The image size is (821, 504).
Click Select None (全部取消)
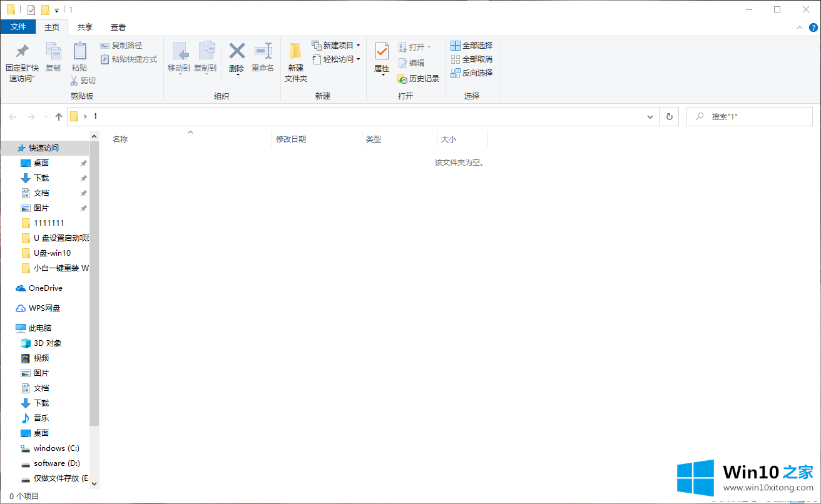[472, 59]
